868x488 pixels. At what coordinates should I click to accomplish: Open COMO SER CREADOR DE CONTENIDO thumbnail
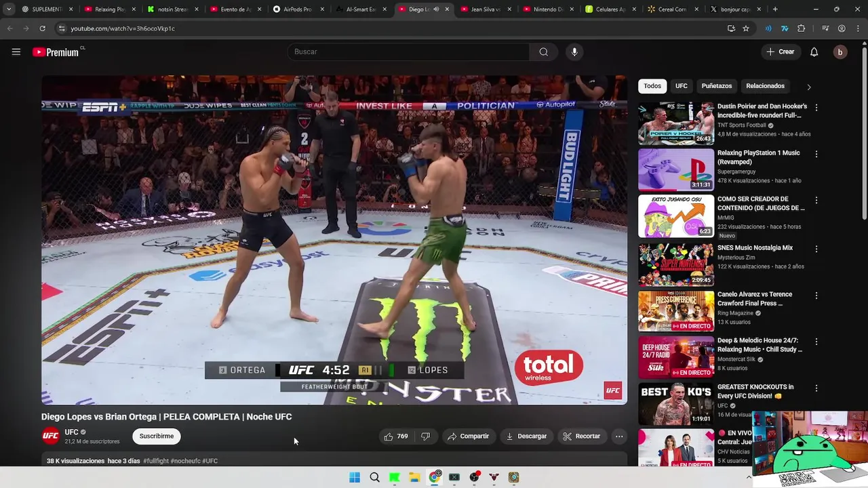click(675, 216)
